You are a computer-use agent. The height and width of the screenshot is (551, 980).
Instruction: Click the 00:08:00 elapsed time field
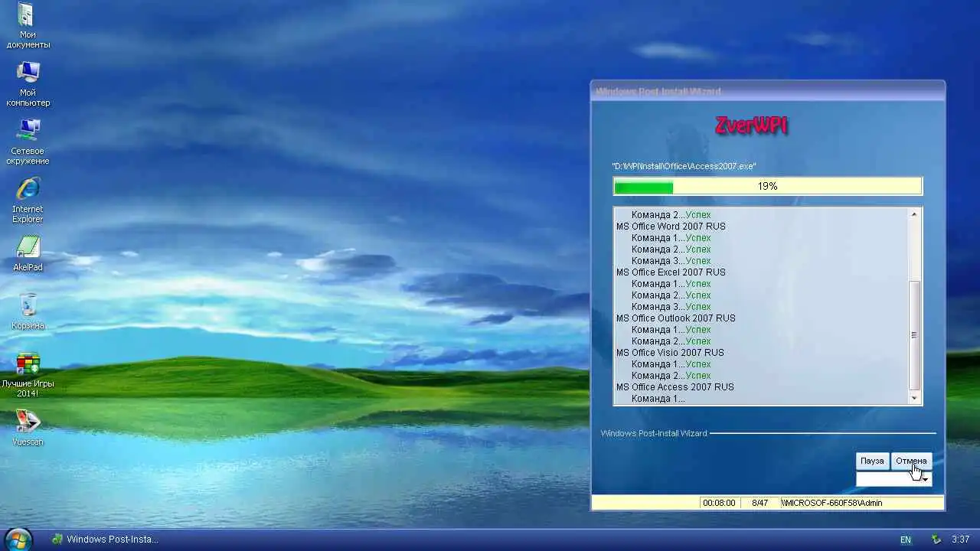click(x=719, y=503)
